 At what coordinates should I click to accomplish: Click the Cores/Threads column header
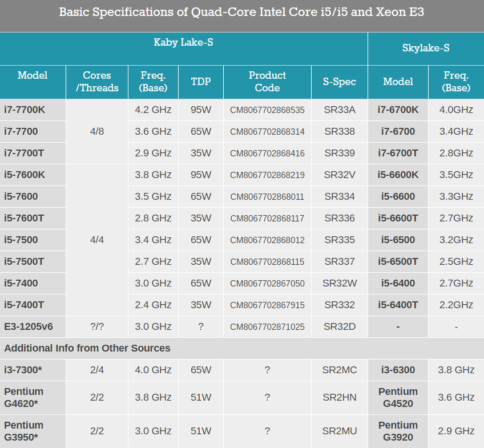[x=97, y=82]
